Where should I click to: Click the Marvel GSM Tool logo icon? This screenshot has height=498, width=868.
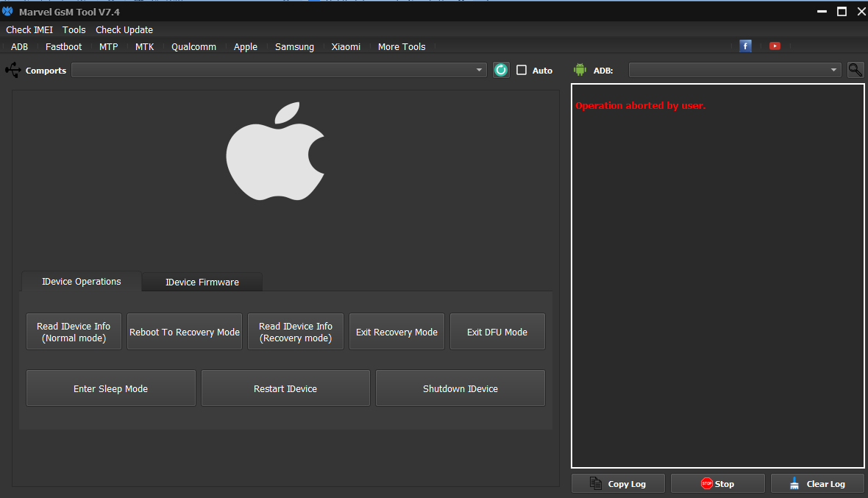[x=8, y=11]
